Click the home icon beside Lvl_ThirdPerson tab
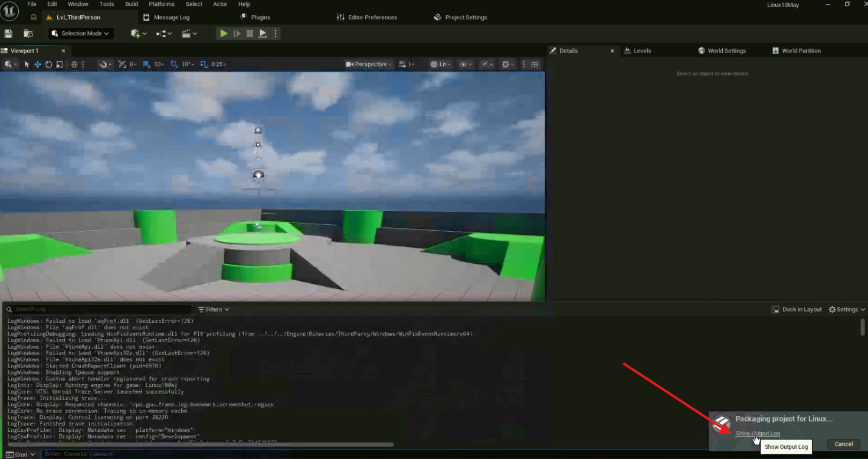The height and width of the screenshot is (459, 868). click(34, 18)
